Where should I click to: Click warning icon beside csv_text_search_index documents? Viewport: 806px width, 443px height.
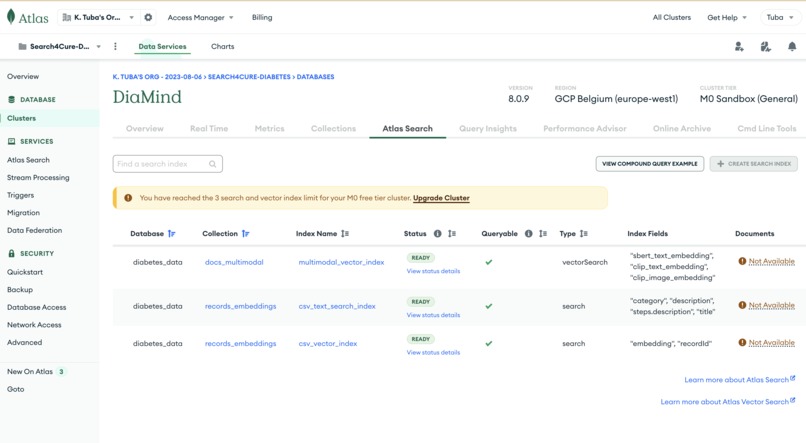[x=742, y=305]
